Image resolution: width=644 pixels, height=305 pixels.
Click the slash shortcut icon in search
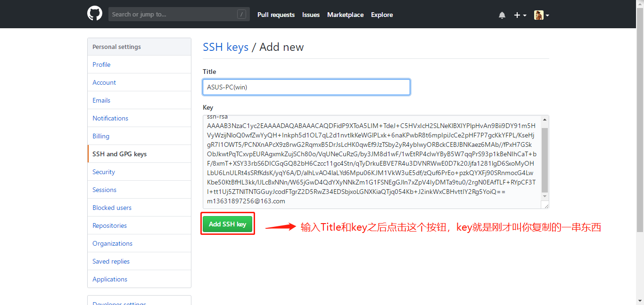(x=242, y=15)
